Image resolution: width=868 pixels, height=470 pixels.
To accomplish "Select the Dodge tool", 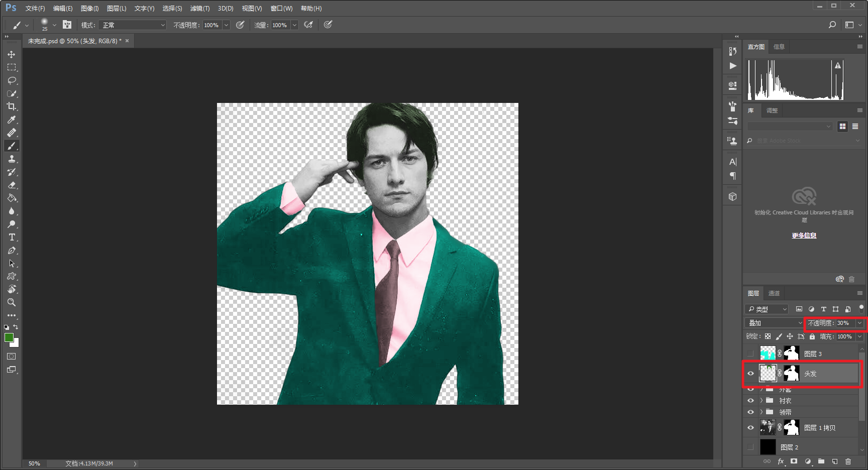I will [12, 224].
